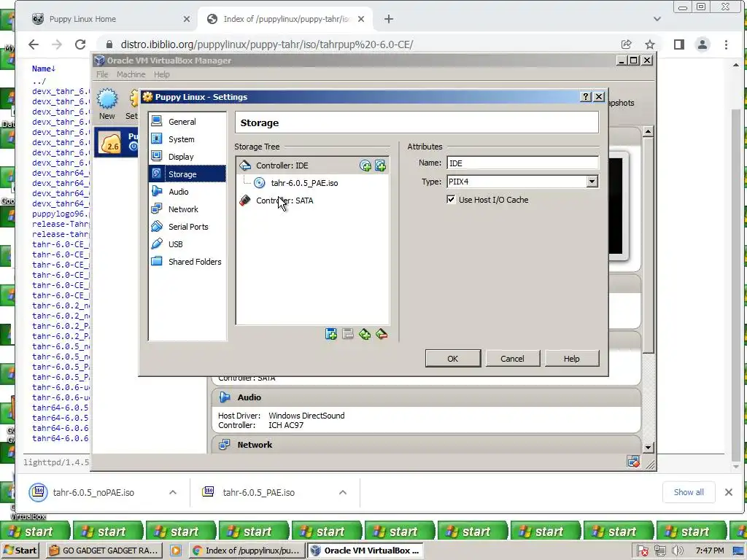Select Controller: IDE in storage tree
The height and width of the screenshot is (560, 747).
(x=282, y=166)
